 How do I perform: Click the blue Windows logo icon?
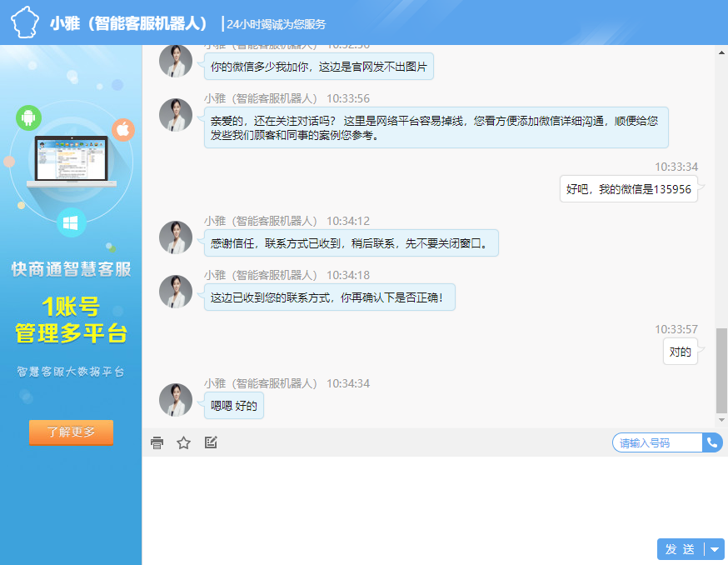coord(72,222)
